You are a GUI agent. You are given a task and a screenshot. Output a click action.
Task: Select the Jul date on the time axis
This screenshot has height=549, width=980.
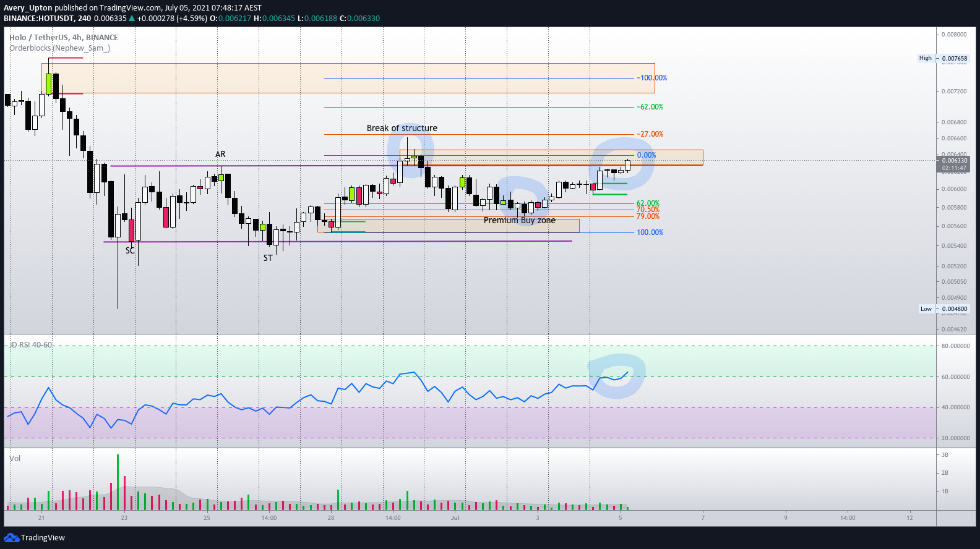tap(455, 518)
